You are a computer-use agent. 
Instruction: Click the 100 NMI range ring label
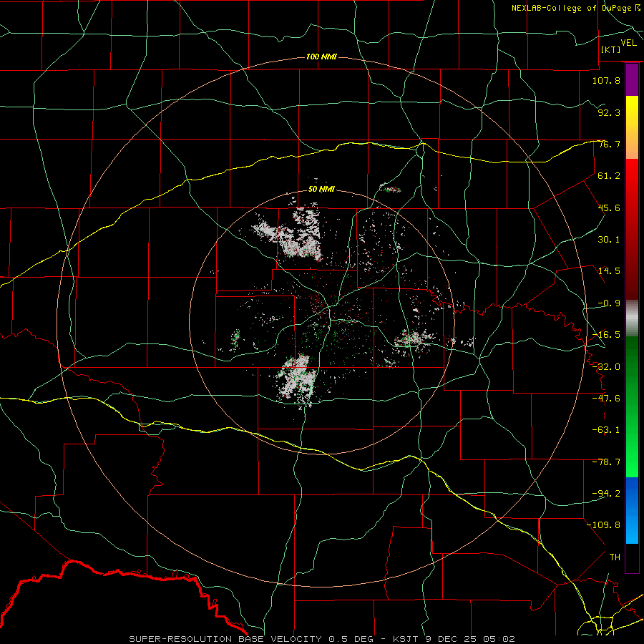click(321, 57)
